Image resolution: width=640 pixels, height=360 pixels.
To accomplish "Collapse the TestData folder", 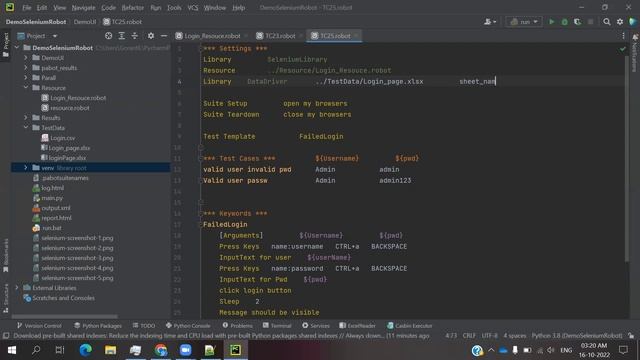I will point(26,127).
